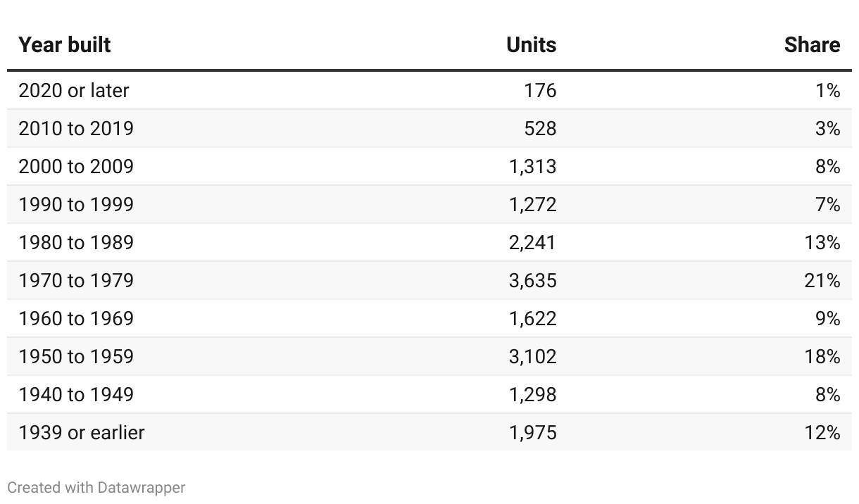
Task: Select the 1940 to 1949 row label
Action: pos(76,395)
